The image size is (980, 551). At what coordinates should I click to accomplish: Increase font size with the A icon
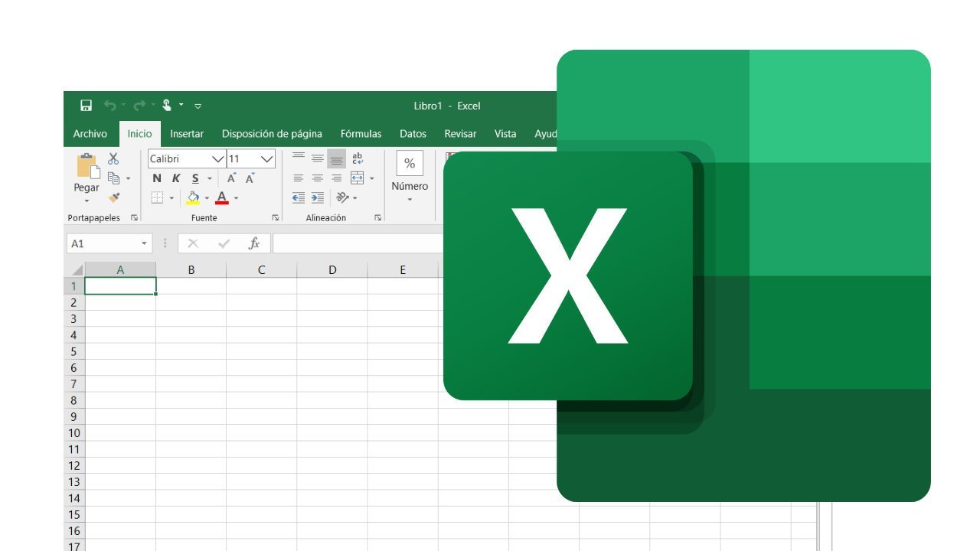(230, 176)
